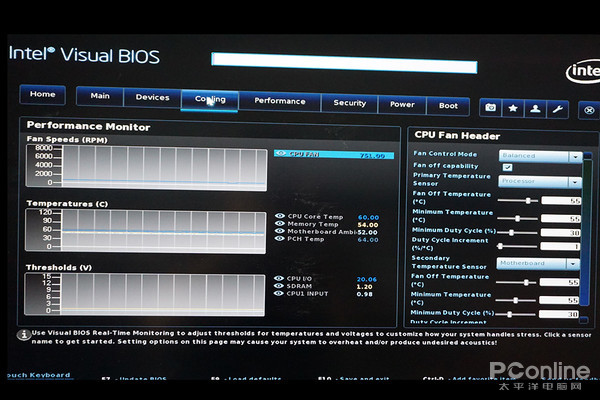Switch to the Performance tab
The image size is (600, 400).
click(280, 101)
